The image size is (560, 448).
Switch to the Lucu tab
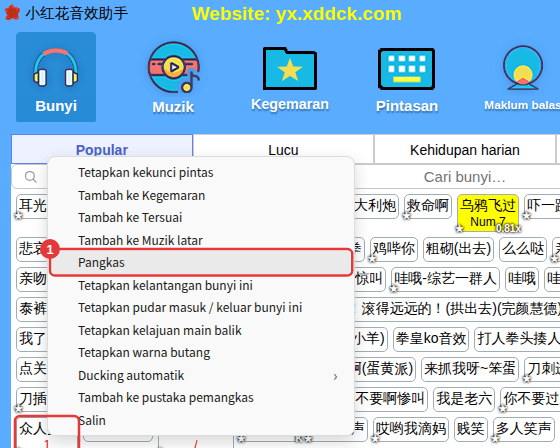tap(283, 150)
